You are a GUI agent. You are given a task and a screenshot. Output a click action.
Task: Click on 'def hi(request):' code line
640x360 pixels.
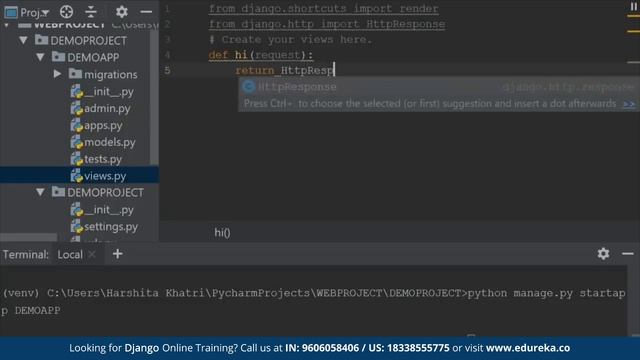pyautogui.click(x=260, y=55)
